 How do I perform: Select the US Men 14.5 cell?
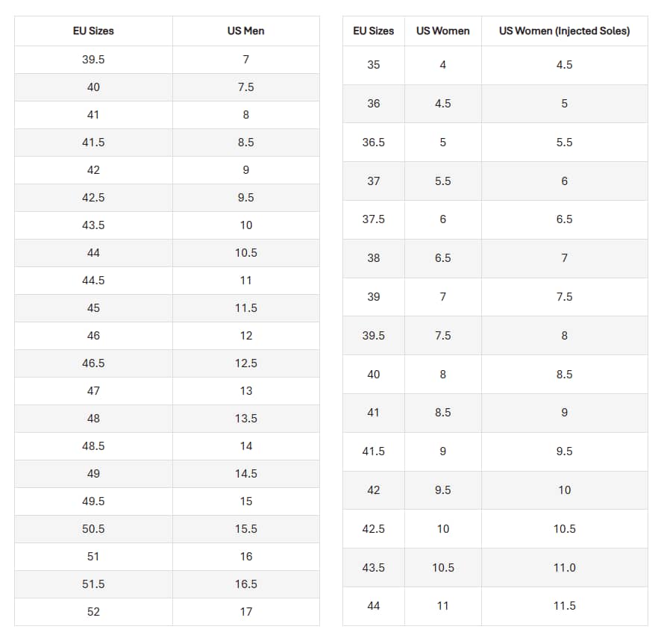tap(245, 474)
